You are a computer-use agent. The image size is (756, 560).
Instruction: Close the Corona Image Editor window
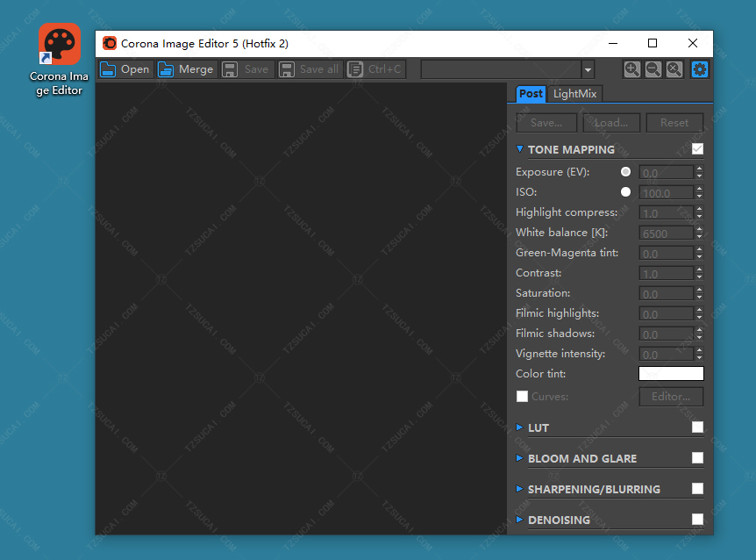pos(693,43)
